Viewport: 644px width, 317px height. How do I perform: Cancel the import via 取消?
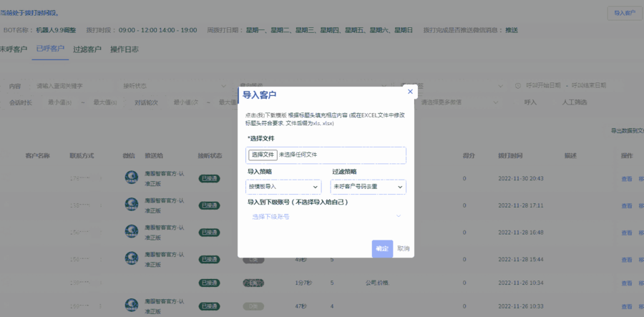(404, 248)
